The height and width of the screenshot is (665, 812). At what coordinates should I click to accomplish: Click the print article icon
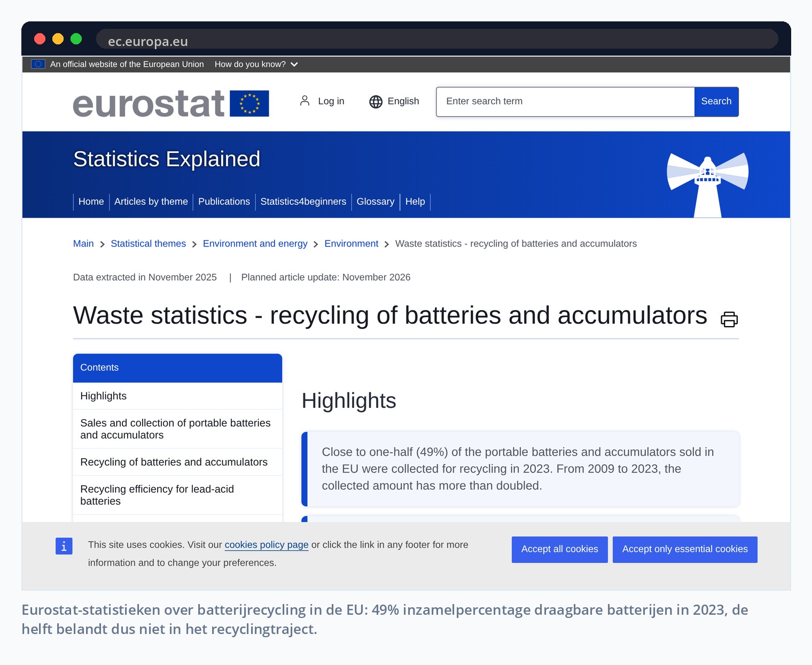pyautogui.click(x=729, y=319)
